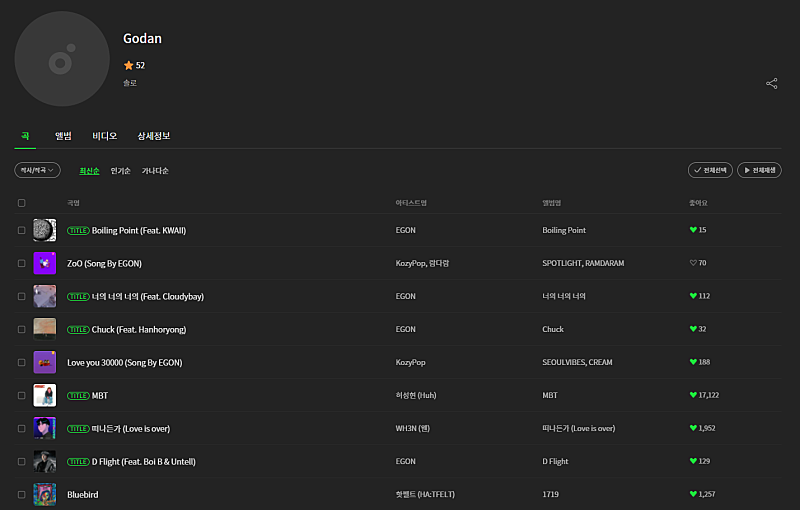Click the heart for Love you 30000
This screenshot has width=800, height=510.
pyautogui.click(x=693, y=362)
